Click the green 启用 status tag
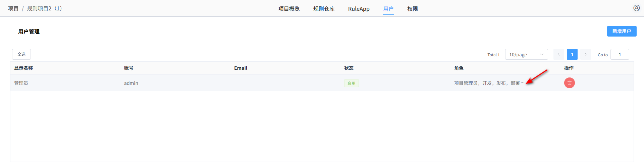644x168 pixels. click(x=351, y=83)
